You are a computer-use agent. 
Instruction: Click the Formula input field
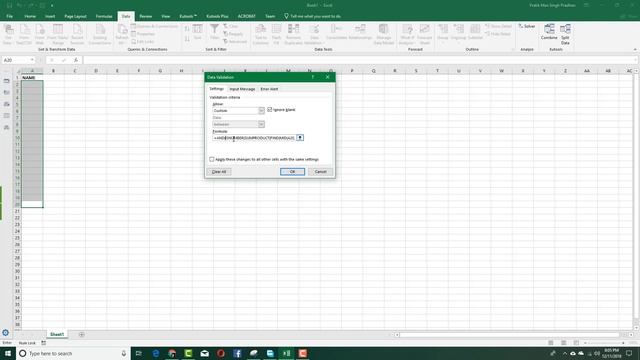click(x=254, y=138)
